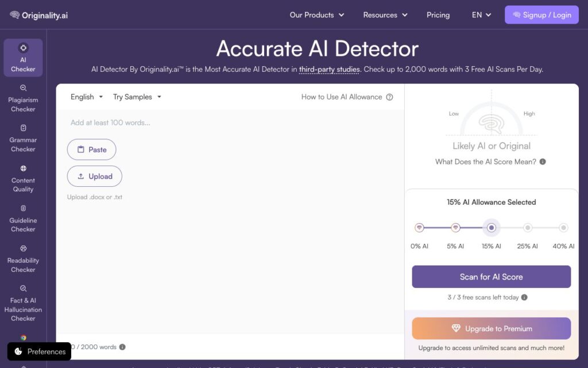
Task: Click the Chrome extension icon in sidebar
Action: 23,338
